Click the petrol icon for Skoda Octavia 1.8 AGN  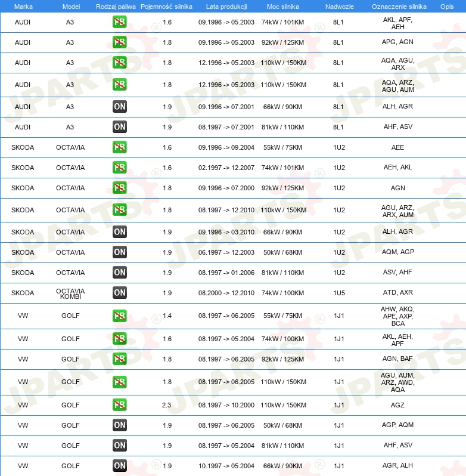point(119,188)
